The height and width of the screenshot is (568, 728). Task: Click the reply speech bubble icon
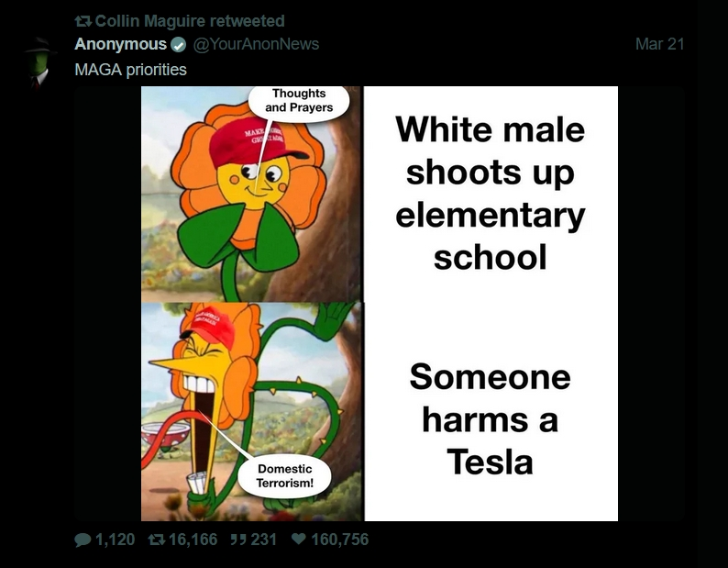[x=83, y=540]
